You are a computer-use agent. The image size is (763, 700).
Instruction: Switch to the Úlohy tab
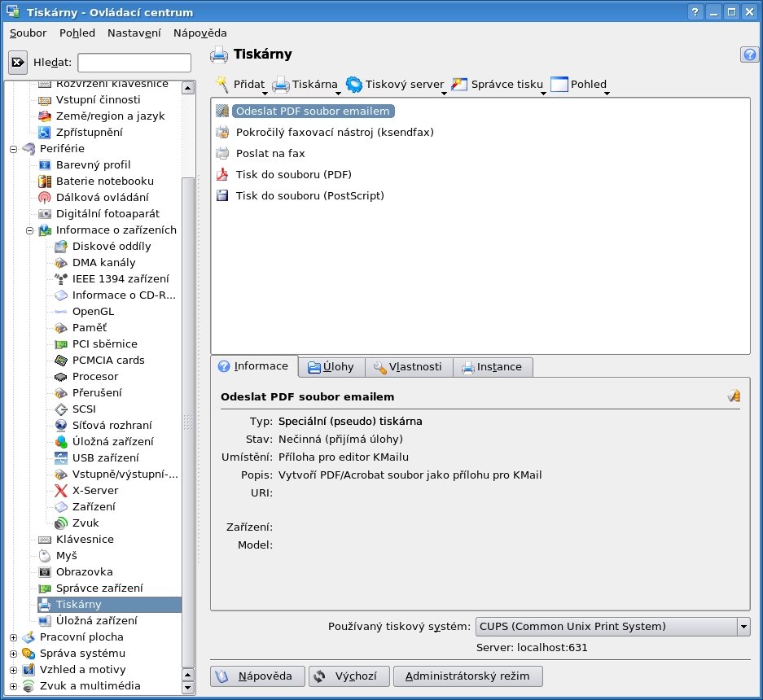(332, 367)
